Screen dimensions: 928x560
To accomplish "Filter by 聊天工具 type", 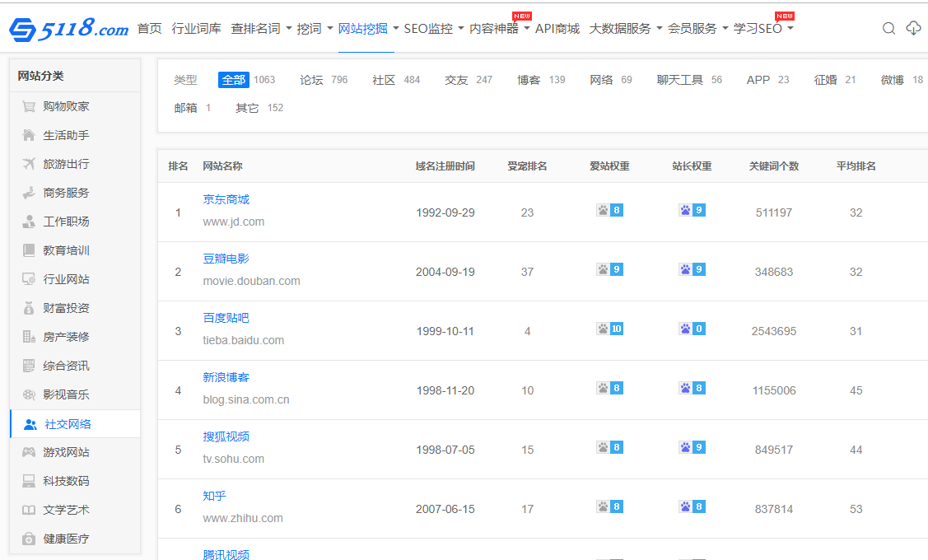I will (x=679, y=80).
